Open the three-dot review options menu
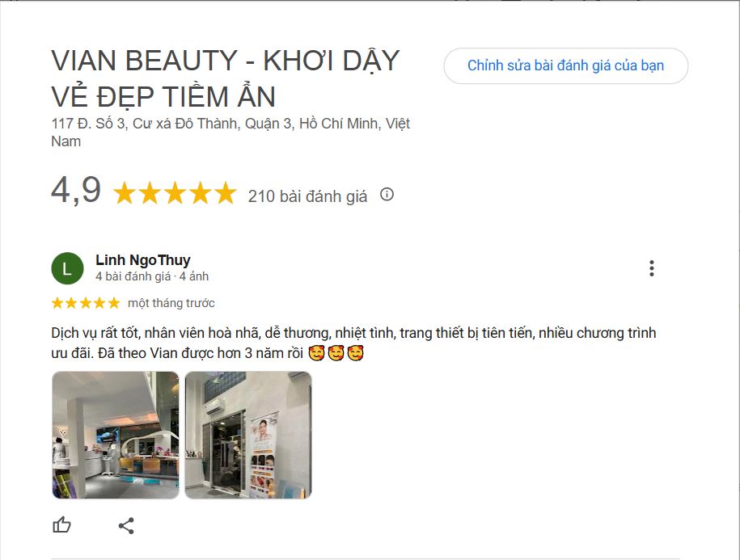The width and height of the screenshot is (740, 560). [x=651, y=269]
